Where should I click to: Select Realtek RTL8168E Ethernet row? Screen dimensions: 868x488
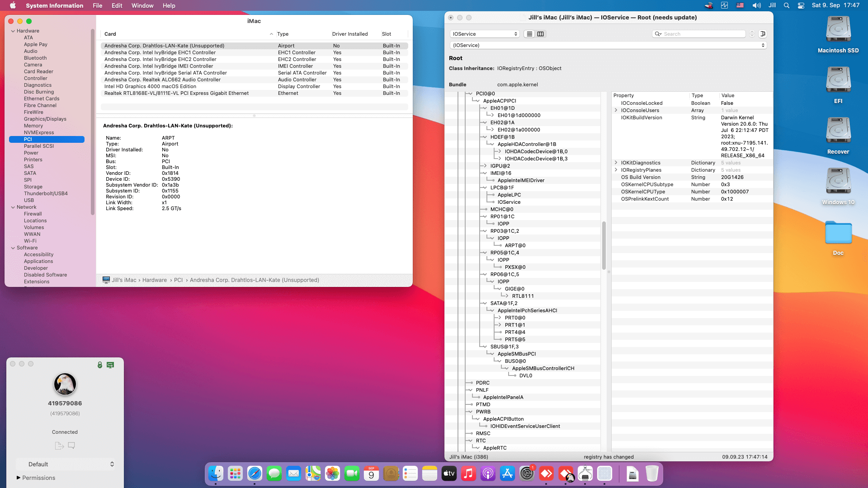coord(254,93)
